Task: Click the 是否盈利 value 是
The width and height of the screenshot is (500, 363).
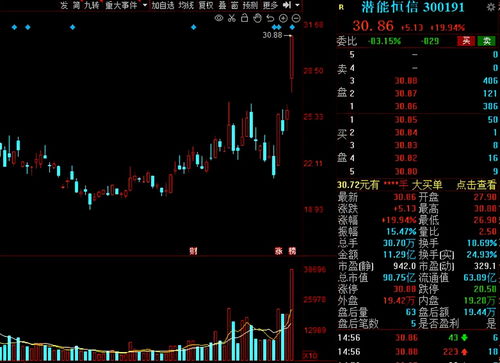Action: 491,323
